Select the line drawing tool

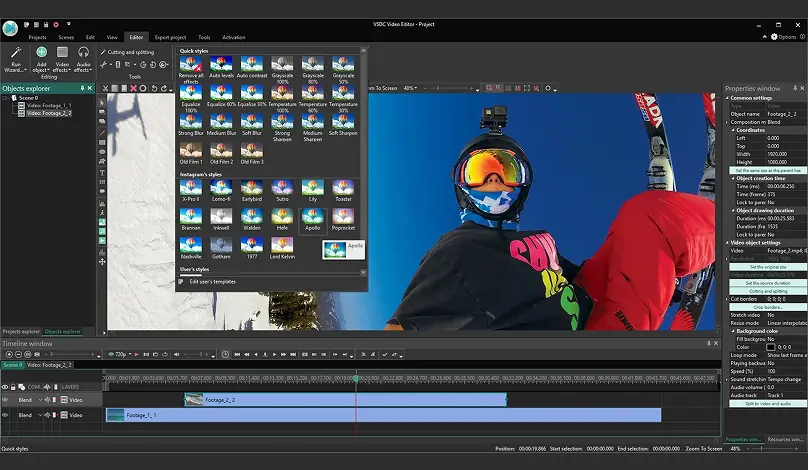(x=102, y=133)
